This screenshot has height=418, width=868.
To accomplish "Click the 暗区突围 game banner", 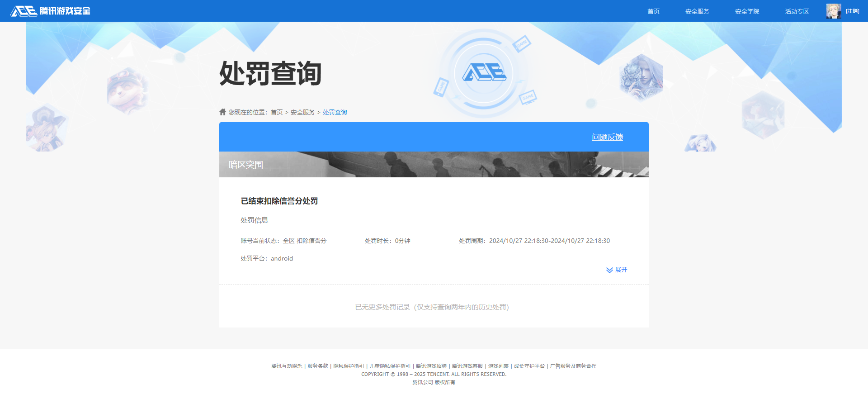I will [x=434, y=164].
